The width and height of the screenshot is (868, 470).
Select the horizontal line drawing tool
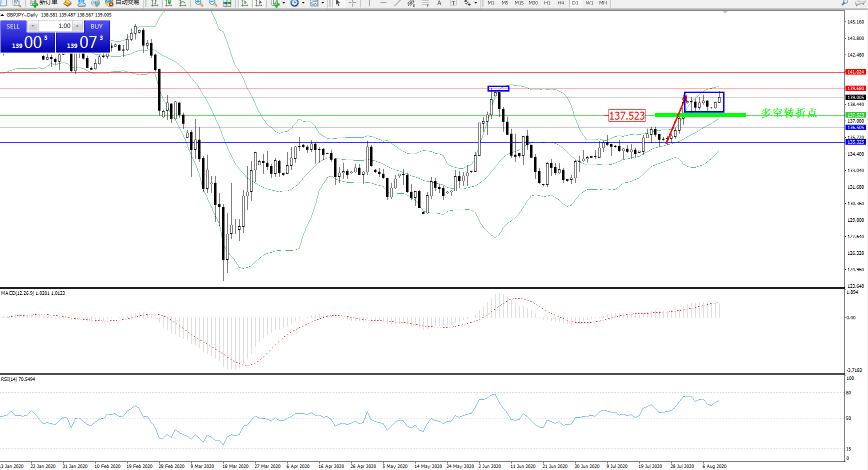click(383, 3)
